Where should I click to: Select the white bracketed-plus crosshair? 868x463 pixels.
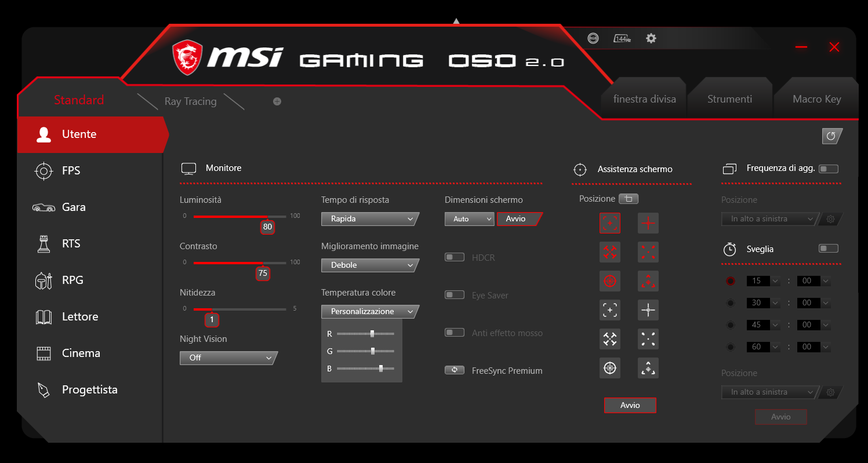tap(610, 310)
